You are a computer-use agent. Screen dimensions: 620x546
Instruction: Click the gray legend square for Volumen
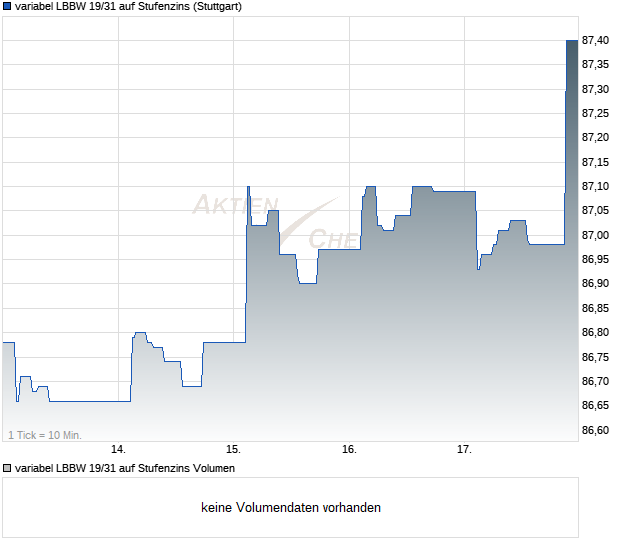[x=7, y=468]
